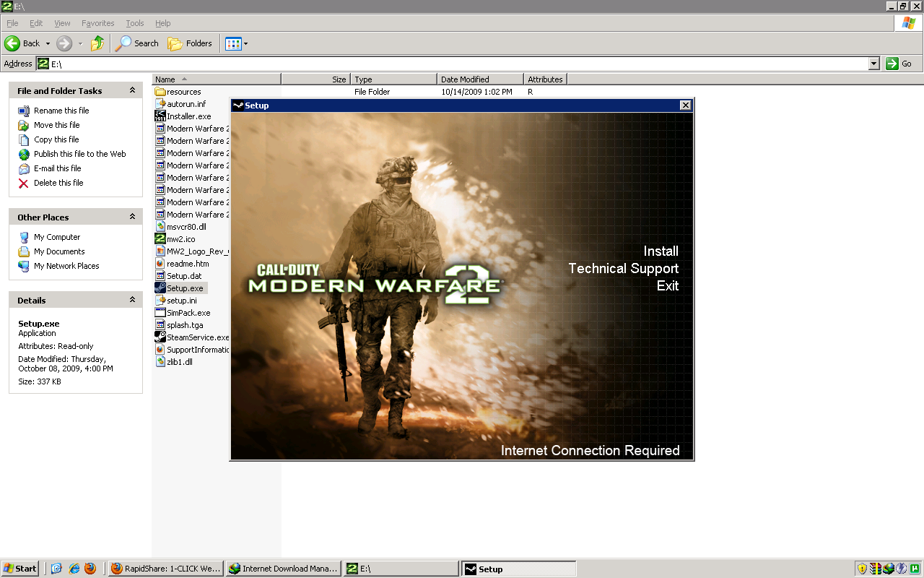Toggle the Folders pane button
The height and width of the screenshot is (578, 924).
[190, 43]
